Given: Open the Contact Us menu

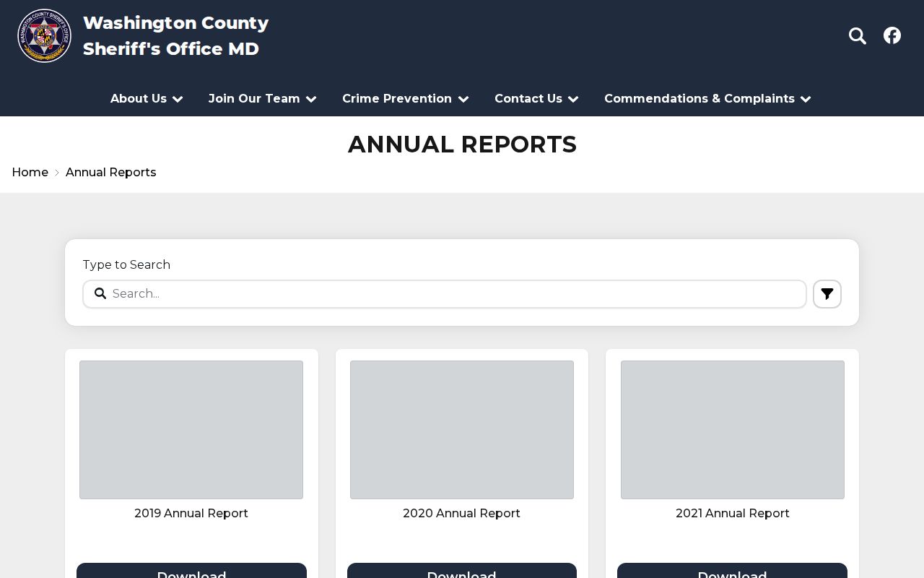Looking at the screenshot, I should (x=528, y=99).
